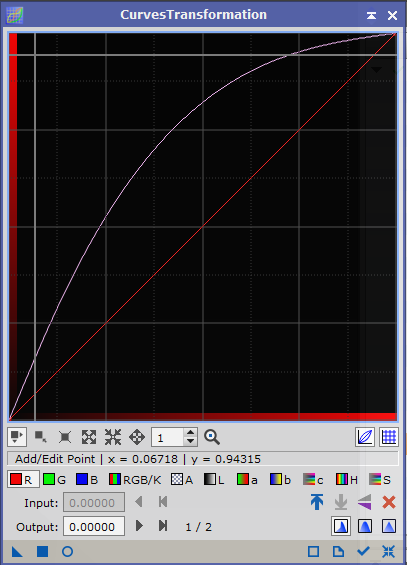Reset the curve with red X icon
Viewport: 408px width, 565px height.
pos(389,502)
